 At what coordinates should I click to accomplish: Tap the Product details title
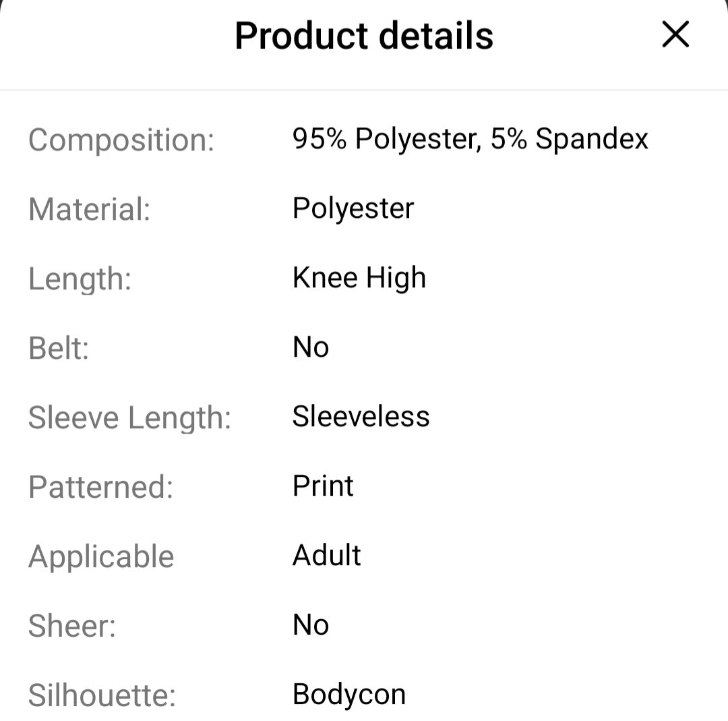[364, 36]
